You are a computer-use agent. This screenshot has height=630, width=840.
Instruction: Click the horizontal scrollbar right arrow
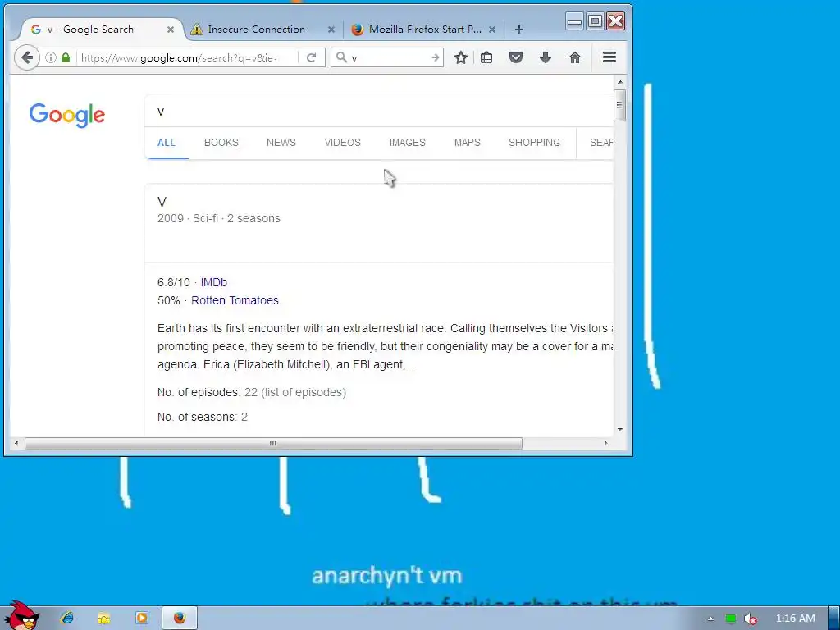[x=605, y=443]
